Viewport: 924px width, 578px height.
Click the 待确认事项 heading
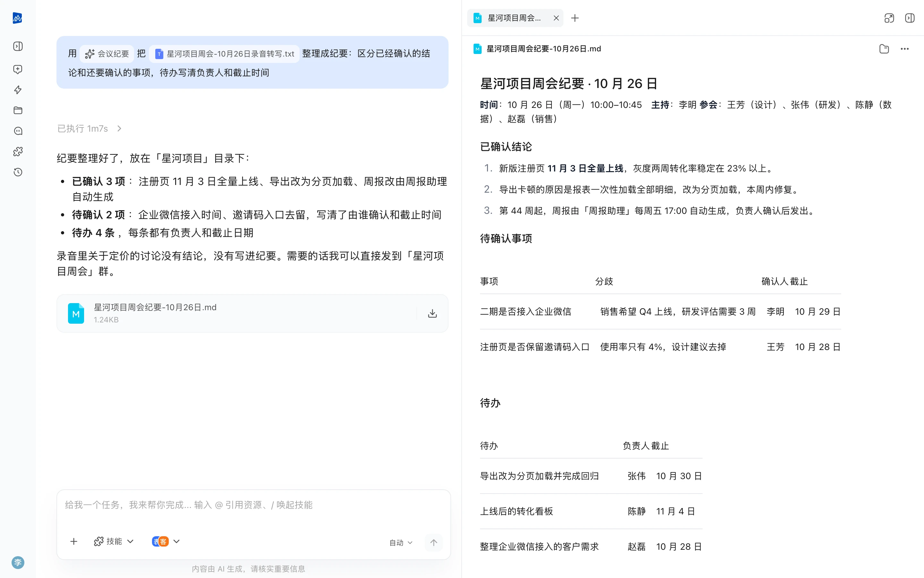pos(506,239)
